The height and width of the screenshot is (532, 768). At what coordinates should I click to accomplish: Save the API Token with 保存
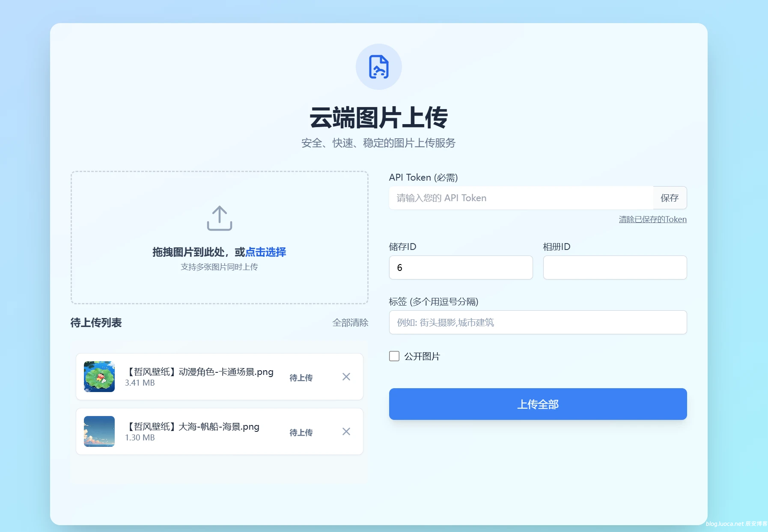point(670,198)
